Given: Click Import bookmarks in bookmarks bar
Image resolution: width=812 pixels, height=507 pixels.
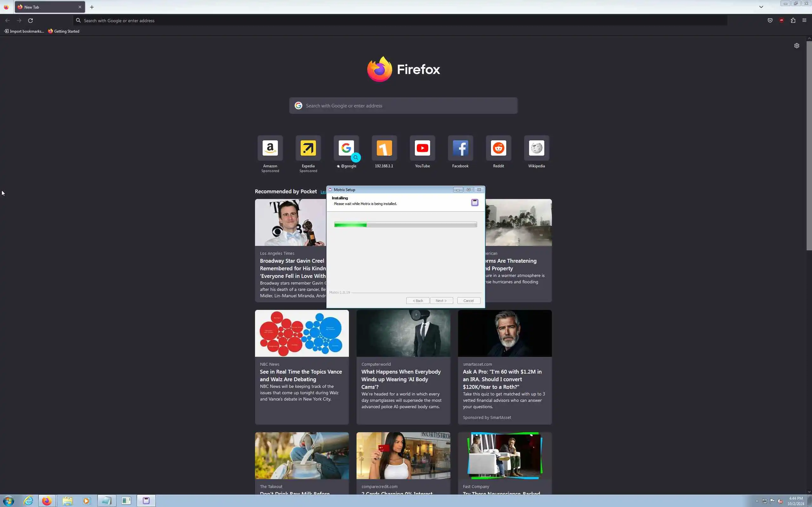Looking at the screenshot, I should point(24,31).
